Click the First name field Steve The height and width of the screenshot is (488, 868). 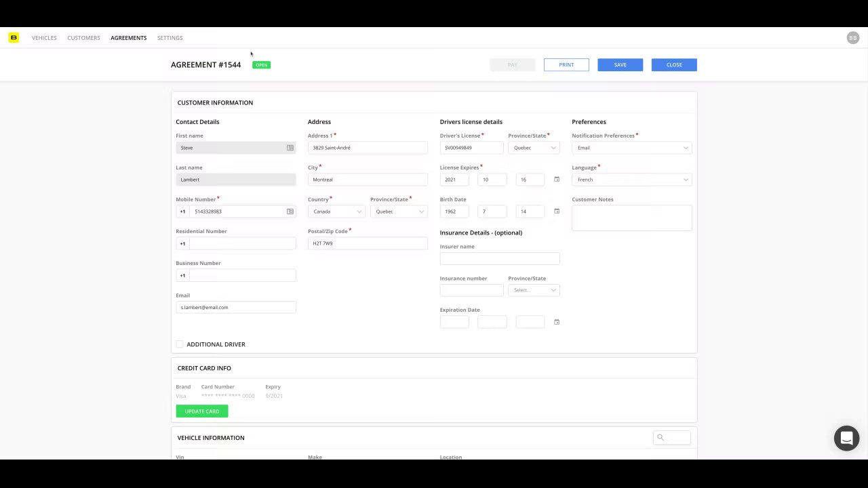click(235, 148)
